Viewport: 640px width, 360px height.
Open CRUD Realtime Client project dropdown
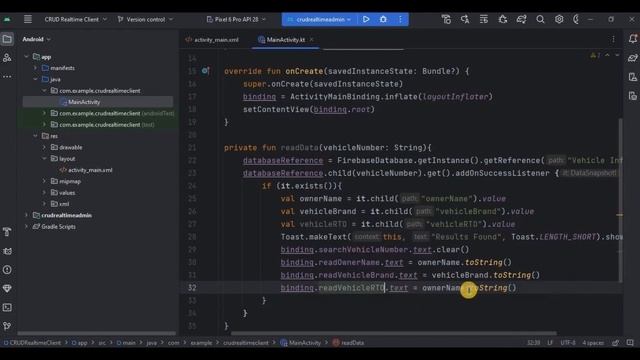[76, 19]
